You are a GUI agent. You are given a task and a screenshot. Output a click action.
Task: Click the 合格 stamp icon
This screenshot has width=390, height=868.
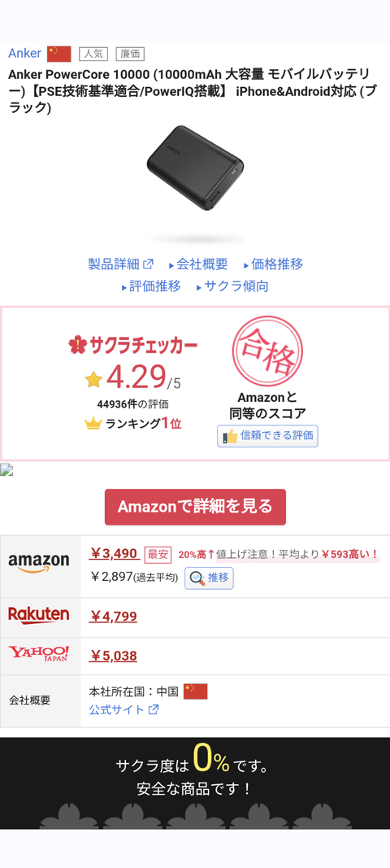click(267, 351)
